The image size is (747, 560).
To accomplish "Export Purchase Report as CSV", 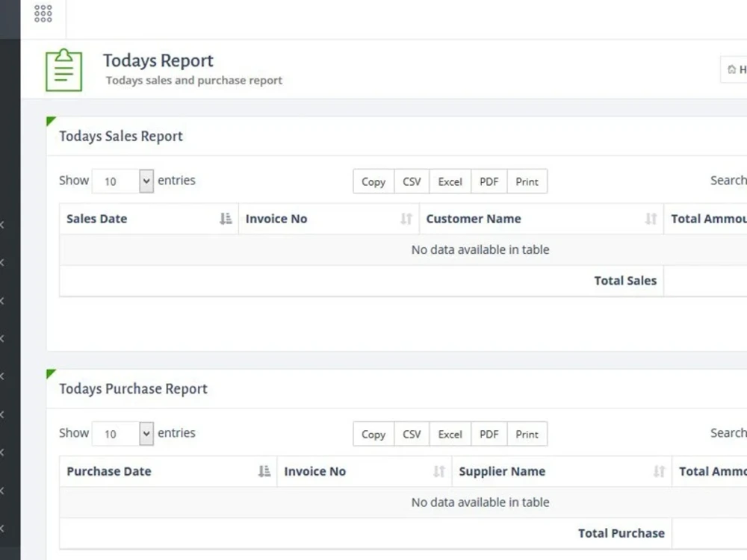I will 412,434.
